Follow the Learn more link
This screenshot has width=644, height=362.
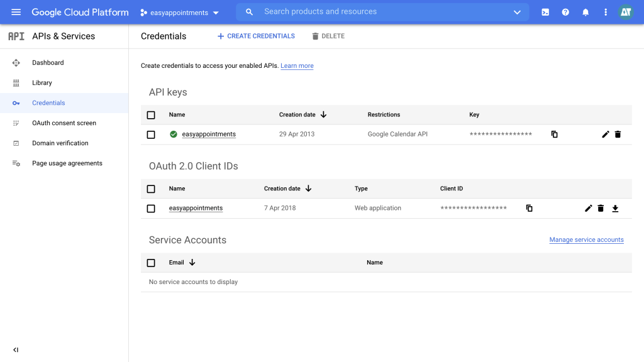coord(297,65)
